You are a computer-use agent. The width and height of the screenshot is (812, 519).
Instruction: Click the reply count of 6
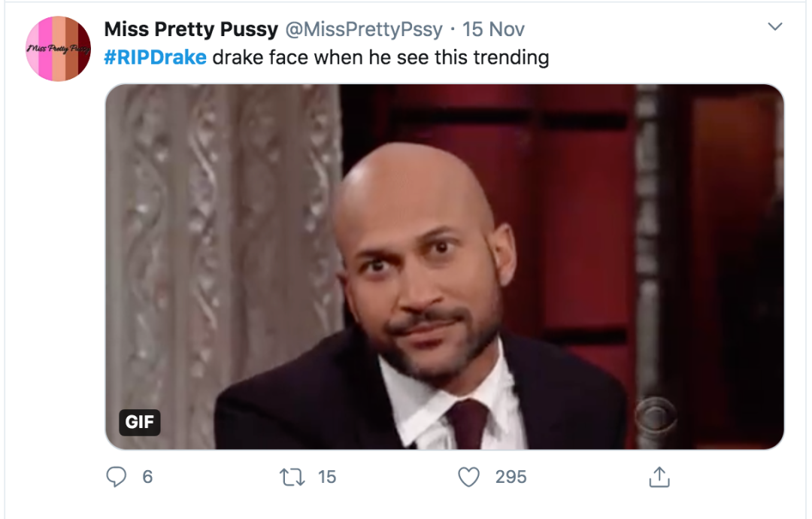click(x=147, y=477)
